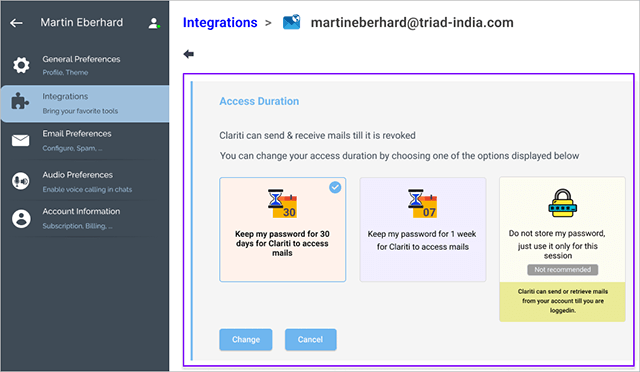The width and height of the screenshot is (640, 372).
Task: Click 'Configure, Spam, ...' subtitle
Action: tap(72, 148)
